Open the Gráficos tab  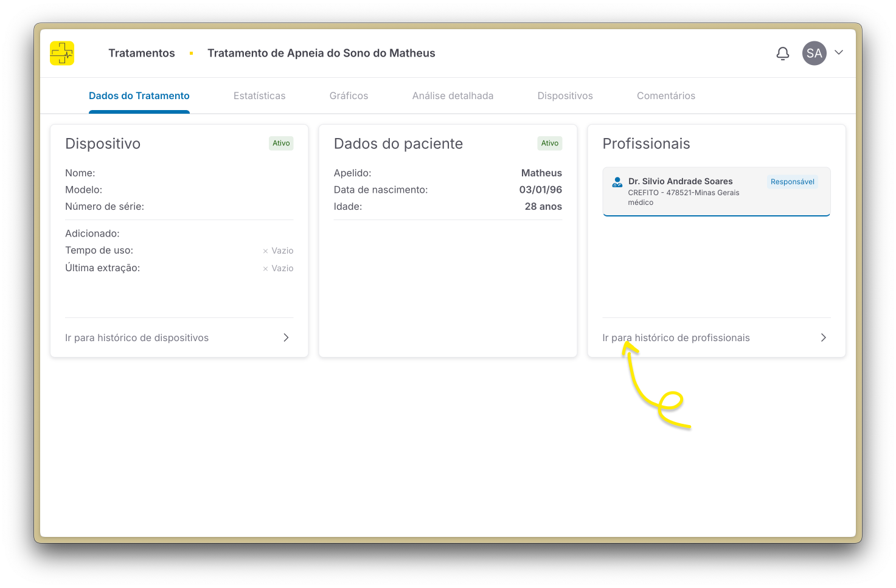349,96
